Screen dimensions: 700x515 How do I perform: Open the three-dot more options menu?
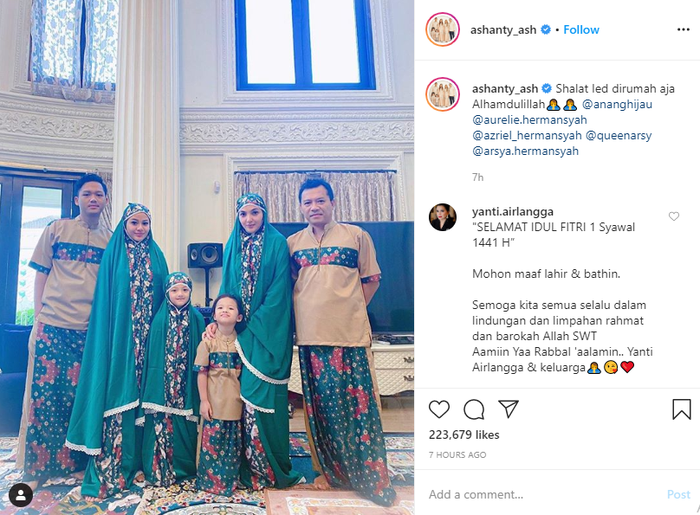pyautogui.click(x=683, y=29)
